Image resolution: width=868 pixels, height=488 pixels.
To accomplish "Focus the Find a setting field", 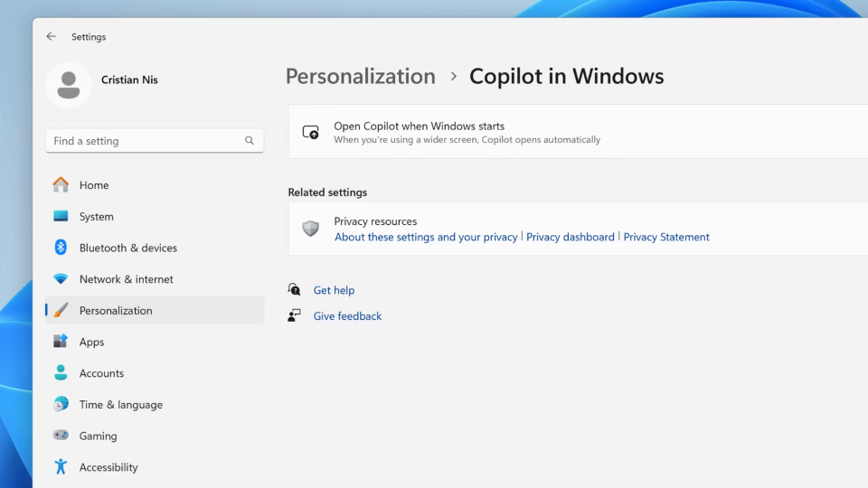I will [x=155, y=141].
